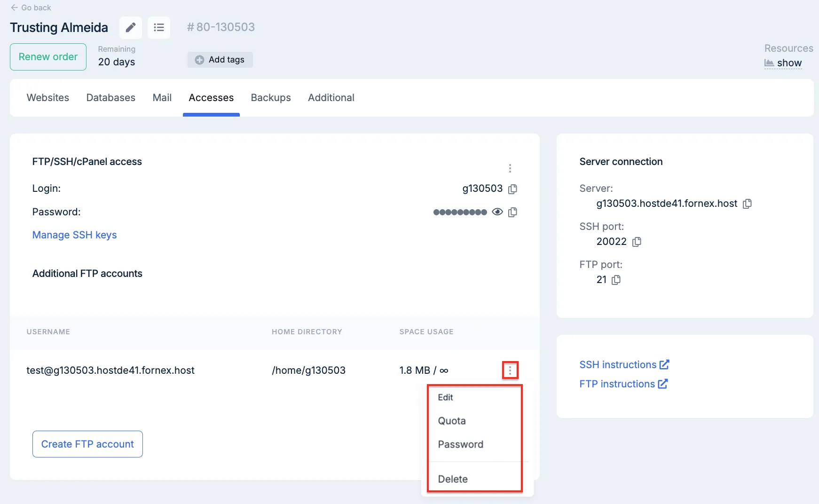Copy the server hostname to clipboard
This screenshot has width=819, height=504.
(747, 204)
